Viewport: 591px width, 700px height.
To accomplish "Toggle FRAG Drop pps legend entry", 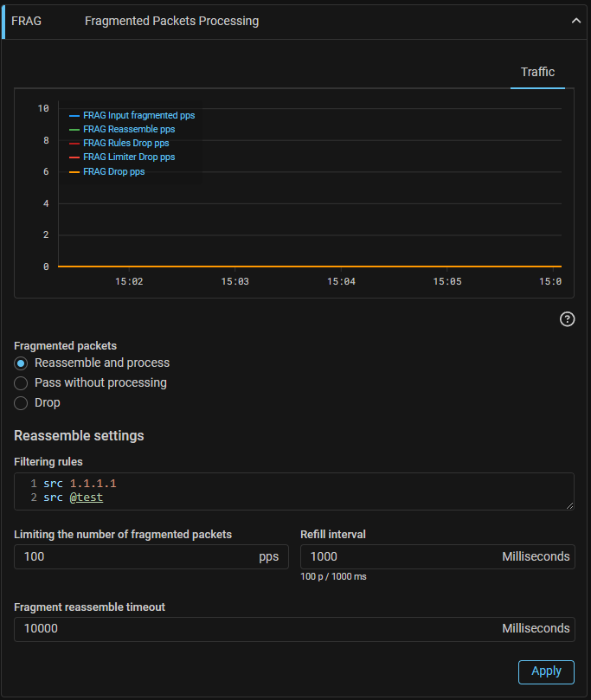I will tap(113, 172).
